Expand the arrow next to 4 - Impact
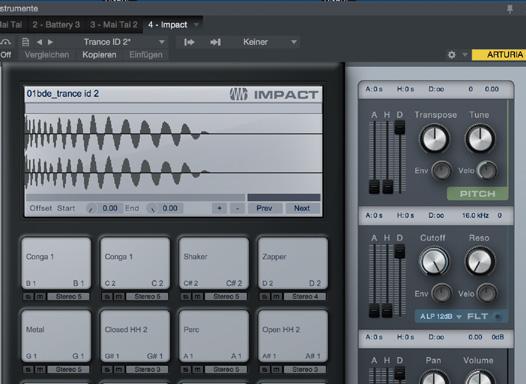 [196, 24]
